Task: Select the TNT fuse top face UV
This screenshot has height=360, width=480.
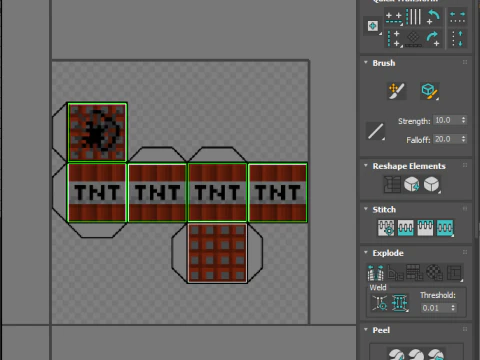Action: [97, 132]
